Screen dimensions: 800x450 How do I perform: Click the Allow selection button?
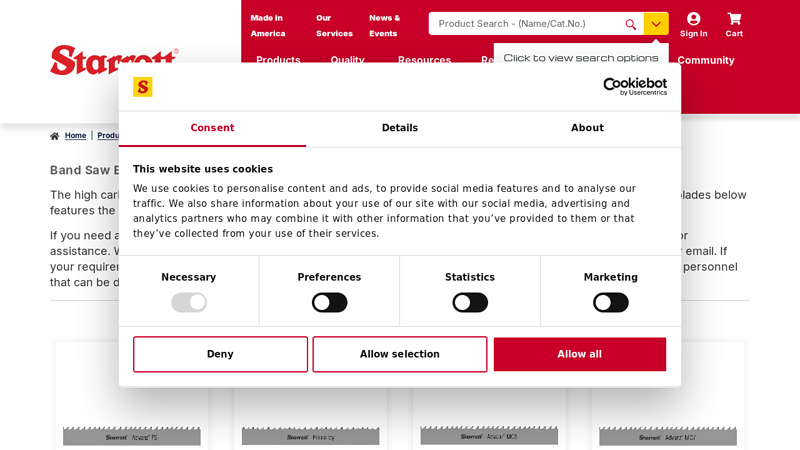(x=400, y=354)
